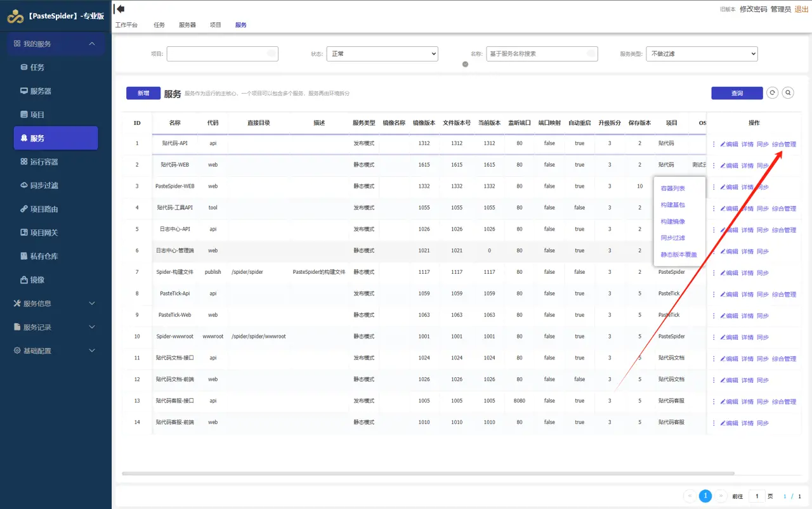
Task: Open 项目网关 in the sidebar
Action: click(56, 233)
